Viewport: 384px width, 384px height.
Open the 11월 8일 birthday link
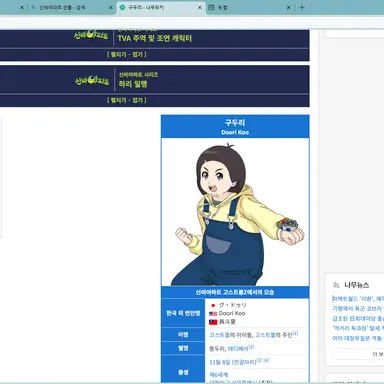pyautogui.click(x=219, y=362)
